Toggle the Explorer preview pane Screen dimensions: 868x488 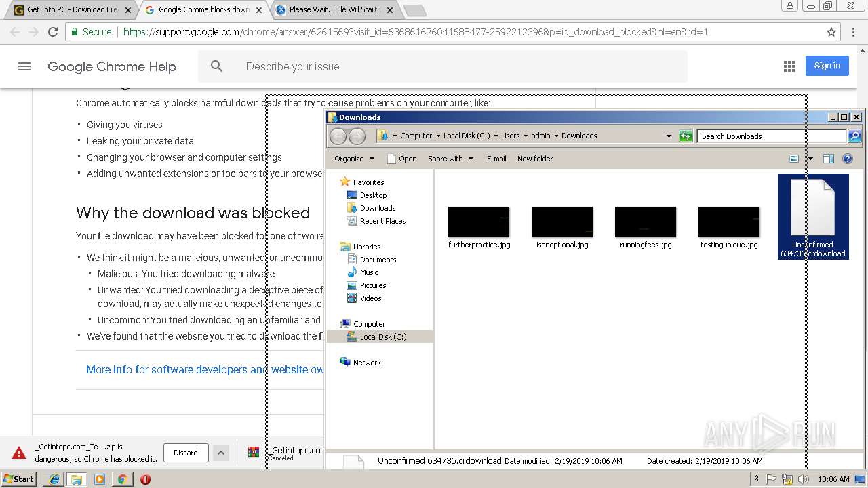[x=829, y=159]
